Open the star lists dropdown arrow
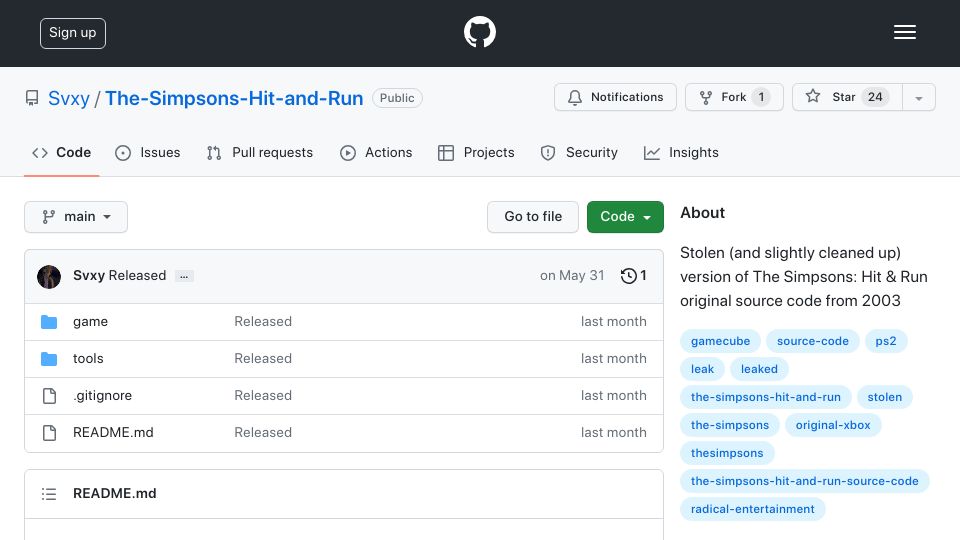The height and width of the screenshot is (540, 960). (918, 97)
